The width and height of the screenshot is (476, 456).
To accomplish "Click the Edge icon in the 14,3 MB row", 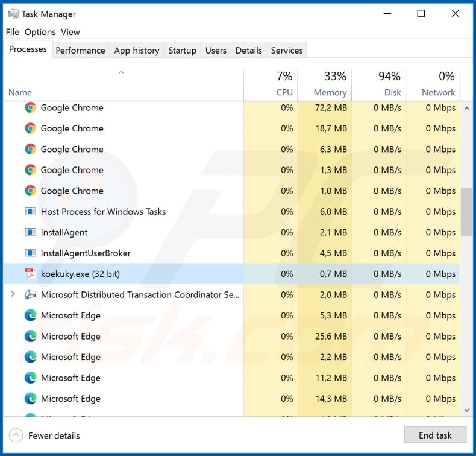I will 30,399.
